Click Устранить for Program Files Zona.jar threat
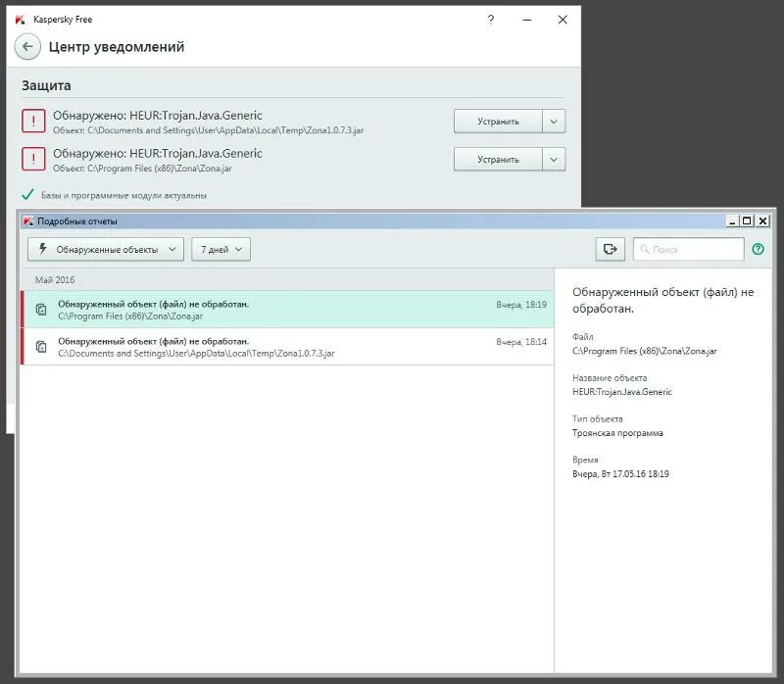Screen dimensions: 784x684 click(x=498, y=159)
